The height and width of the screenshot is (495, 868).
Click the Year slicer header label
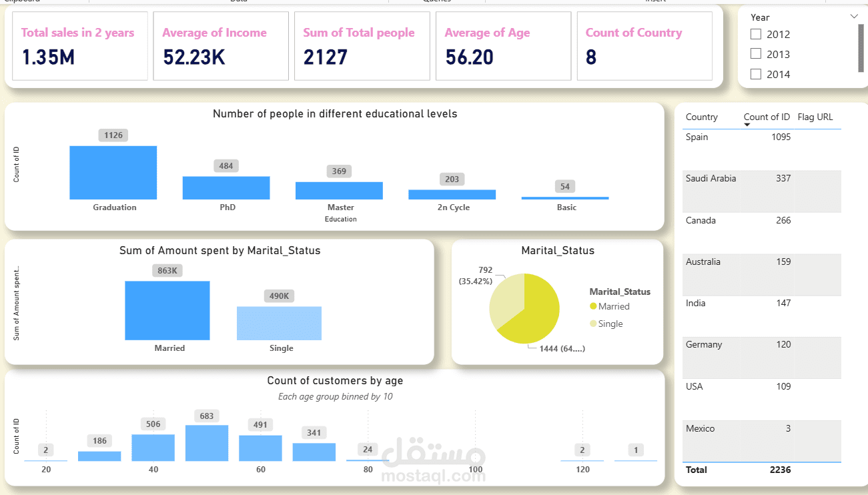tap(760, 18)
